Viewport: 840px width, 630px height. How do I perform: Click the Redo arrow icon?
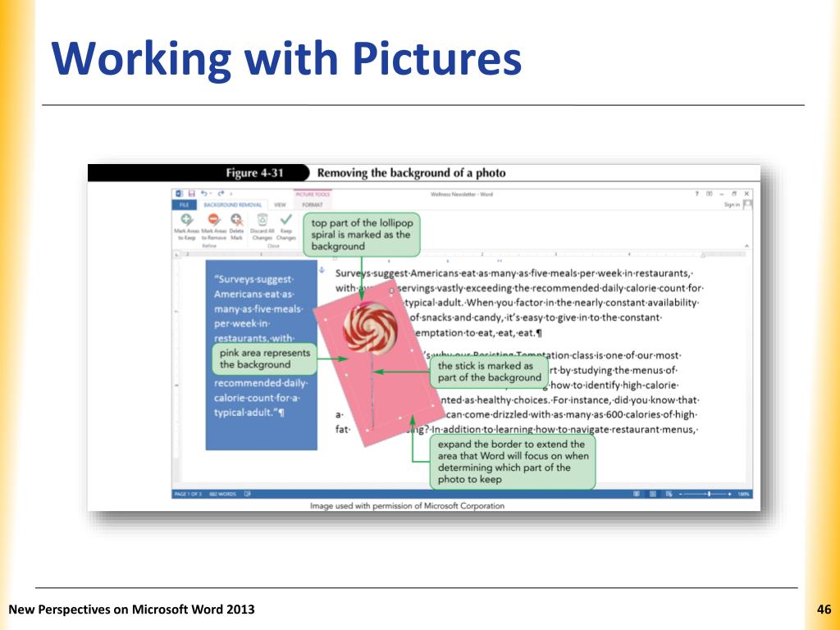220,194
